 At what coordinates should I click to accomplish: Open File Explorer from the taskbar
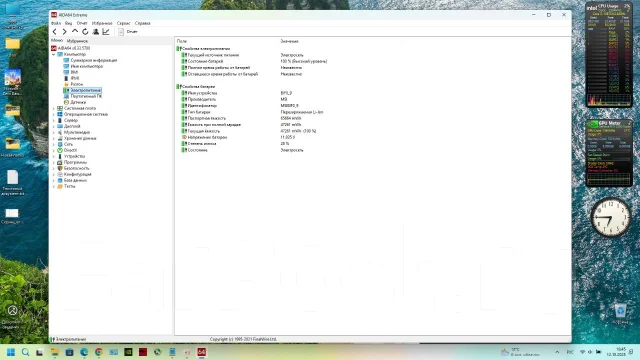pos(55,352)
